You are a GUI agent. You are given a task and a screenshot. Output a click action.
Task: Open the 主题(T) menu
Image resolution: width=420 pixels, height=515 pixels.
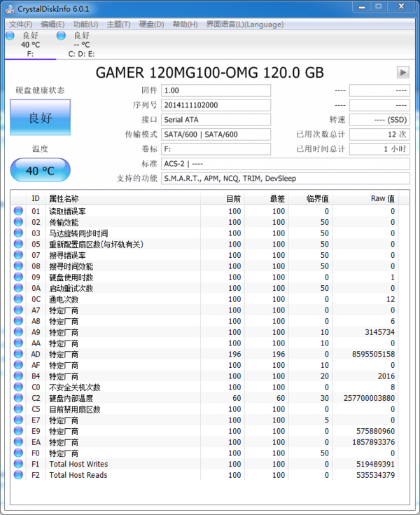click(x=118, y=25)
